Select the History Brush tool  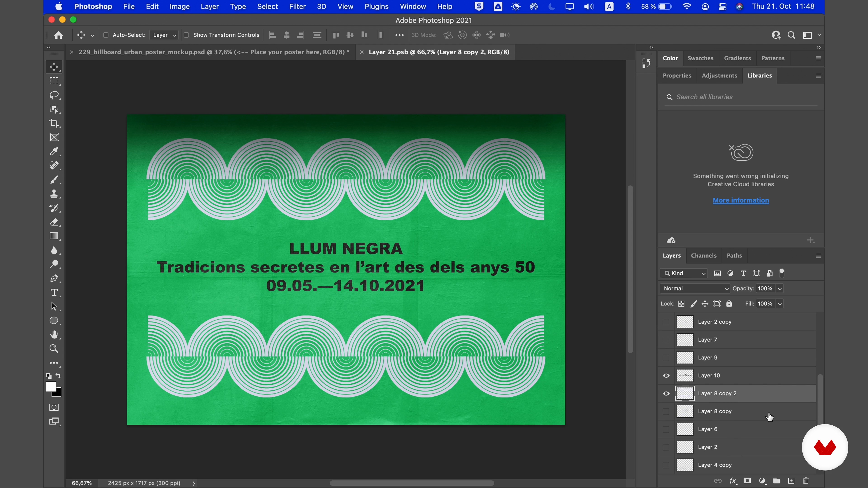(54, 208)
